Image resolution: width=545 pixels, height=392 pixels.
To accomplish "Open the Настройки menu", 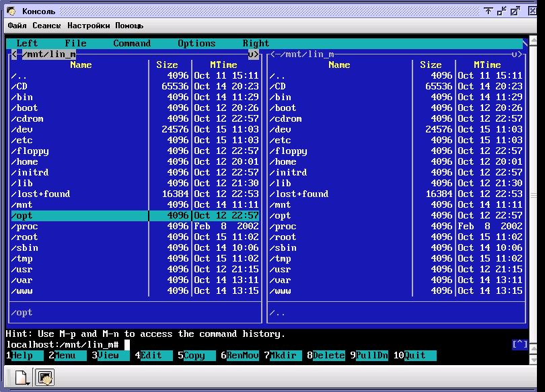I will pos(89,26).
